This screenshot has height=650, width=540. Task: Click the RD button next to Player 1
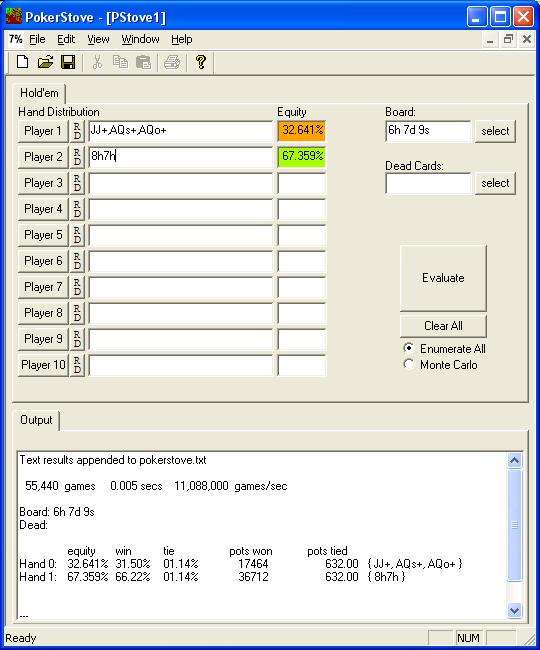[x=77, y=131]
